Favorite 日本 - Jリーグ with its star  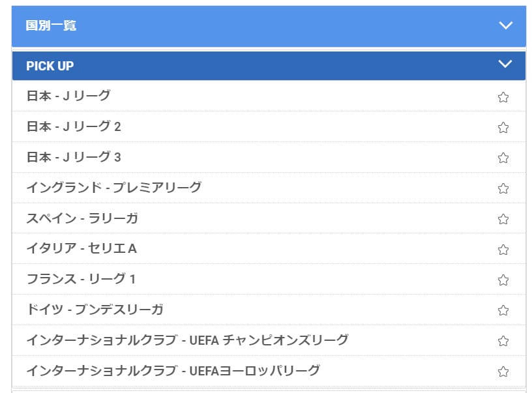503,97
